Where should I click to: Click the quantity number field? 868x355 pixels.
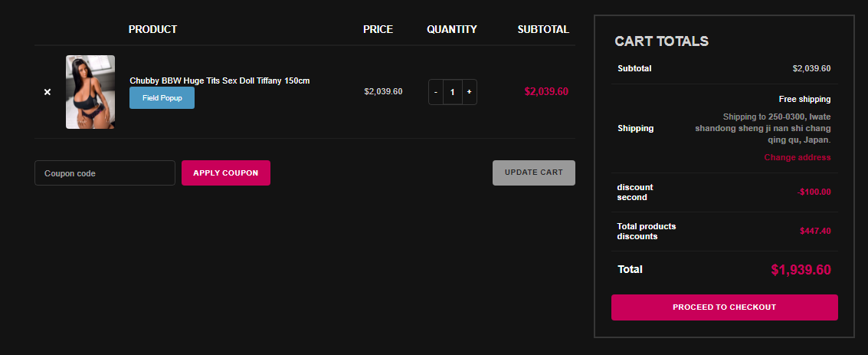pos(452,92)
